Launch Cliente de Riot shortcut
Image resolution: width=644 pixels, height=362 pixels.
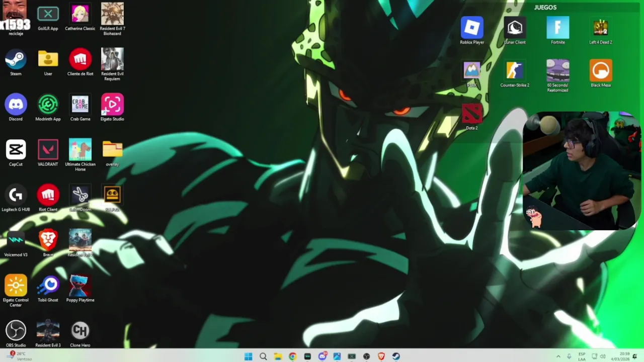(80, 63)
